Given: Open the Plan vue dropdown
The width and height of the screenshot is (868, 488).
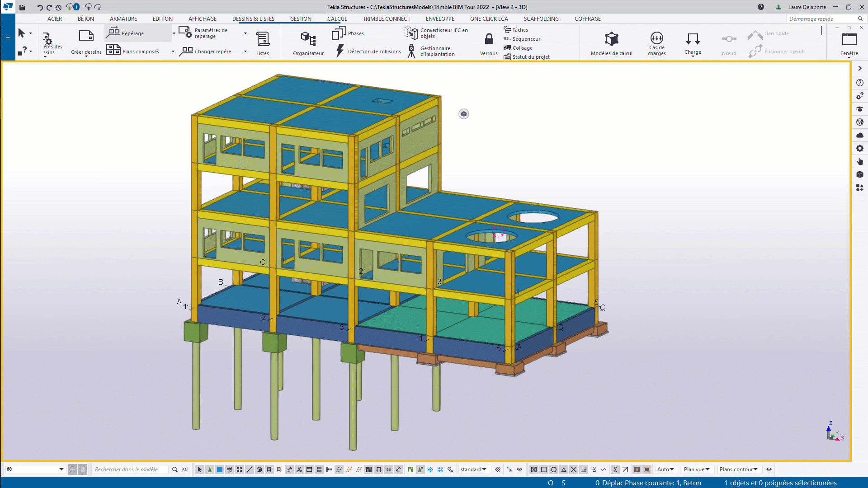Looking at the screenshot, I should pyautogui.click(x=698, y=469).
